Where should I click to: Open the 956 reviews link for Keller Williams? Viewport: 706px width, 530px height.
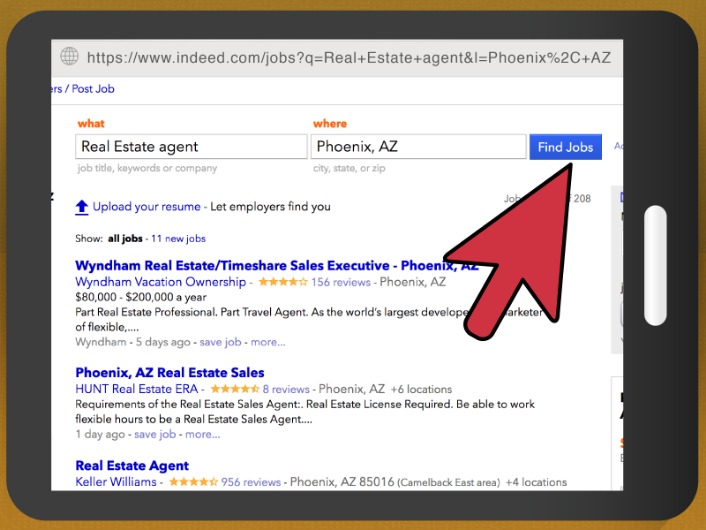coord(250,482)
